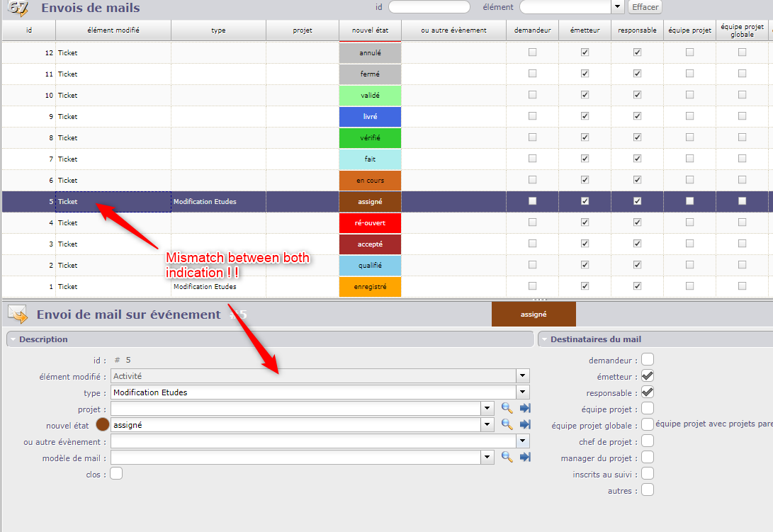Go to the selected état using arrow icon
The height and width of the screenshot is (532, 773).
tap(525, 424)
